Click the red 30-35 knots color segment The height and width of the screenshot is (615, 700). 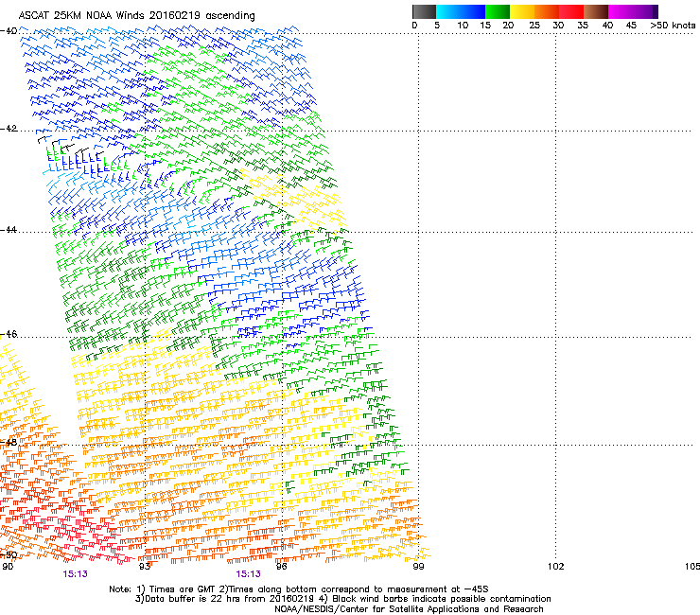(x=571, y=11)
